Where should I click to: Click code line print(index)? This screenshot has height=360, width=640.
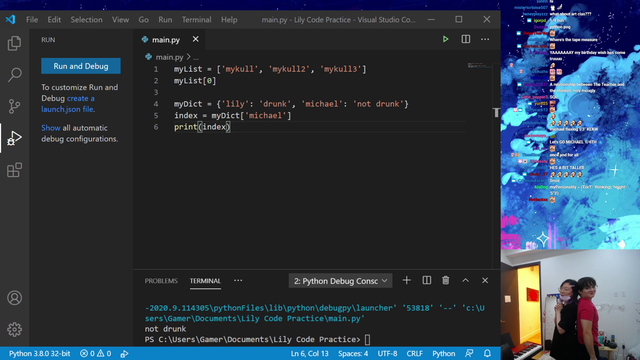click(x=202, y=127)
